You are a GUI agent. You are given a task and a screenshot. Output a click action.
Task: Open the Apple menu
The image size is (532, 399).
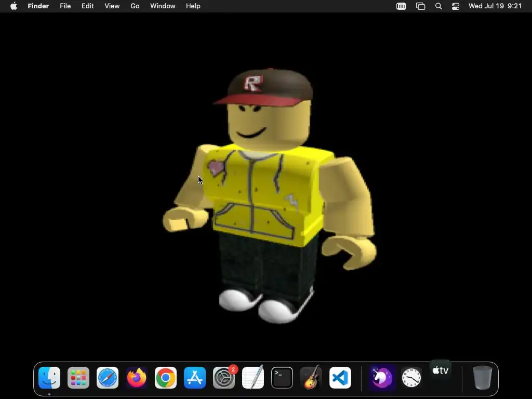coord(14,6)
